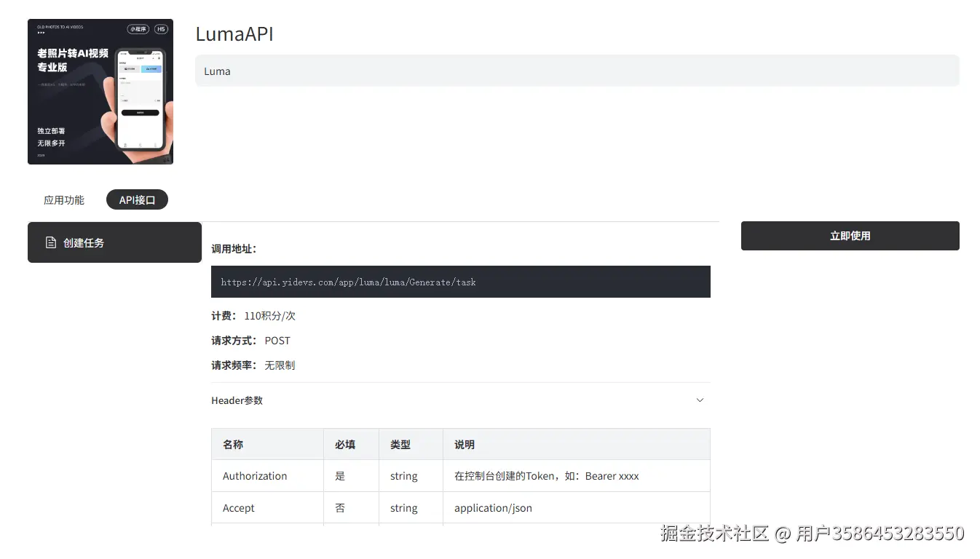Click the 小程序 badge on the cover

[138, 29]
